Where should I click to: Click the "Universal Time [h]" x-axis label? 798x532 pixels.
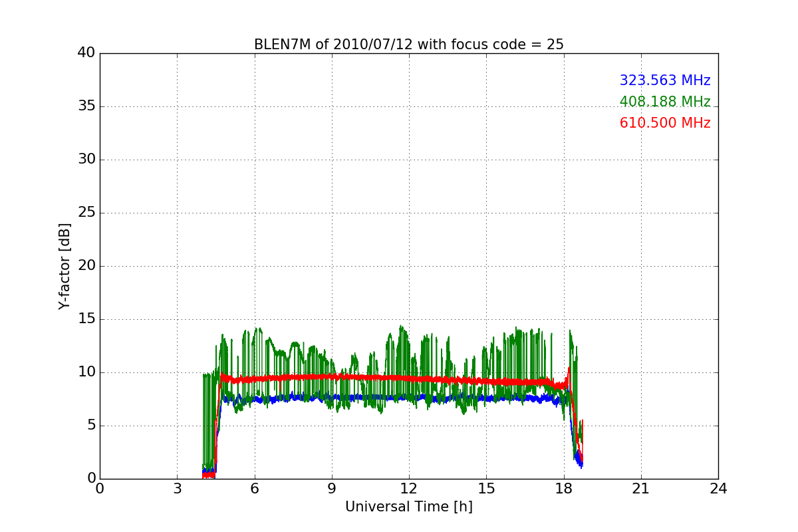[408, 507]
